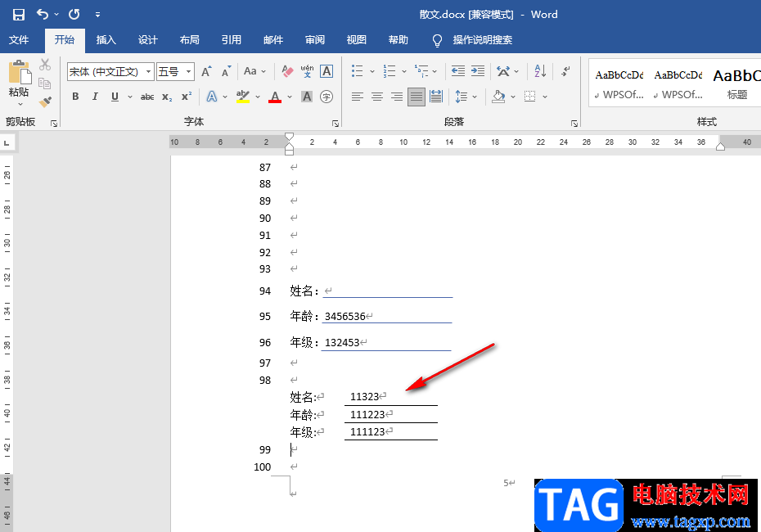
Task: Apply text effects glowing A
Action: 212,97
